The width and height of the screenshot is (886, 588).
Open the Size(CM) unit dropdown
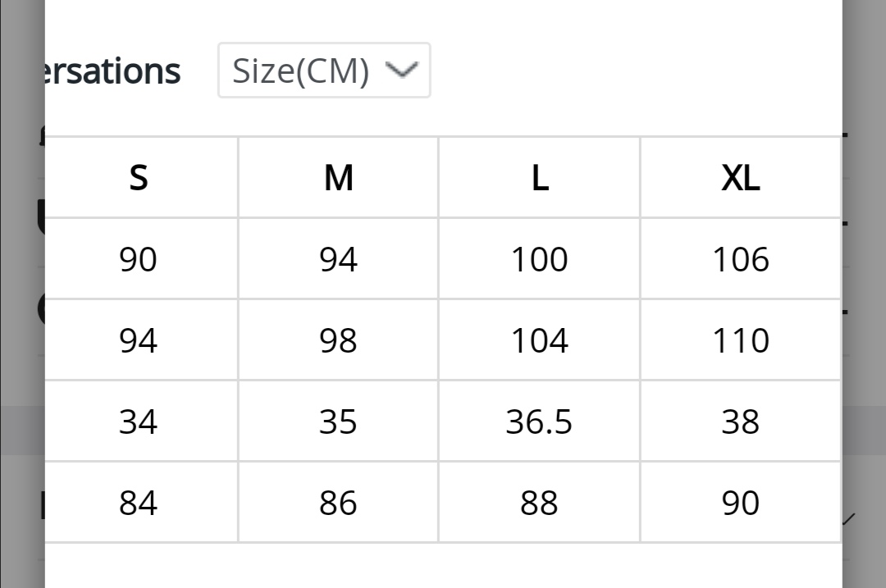click(323, 71)
